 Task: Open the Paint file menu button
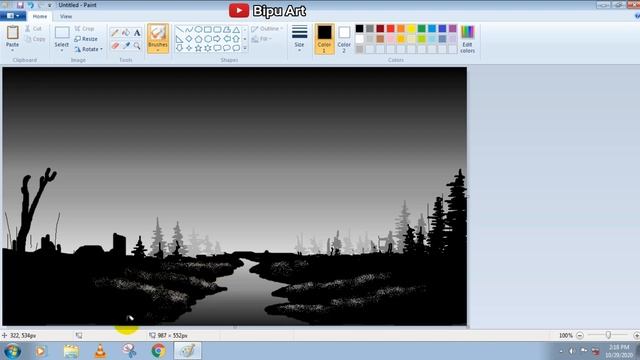point(13,16)
